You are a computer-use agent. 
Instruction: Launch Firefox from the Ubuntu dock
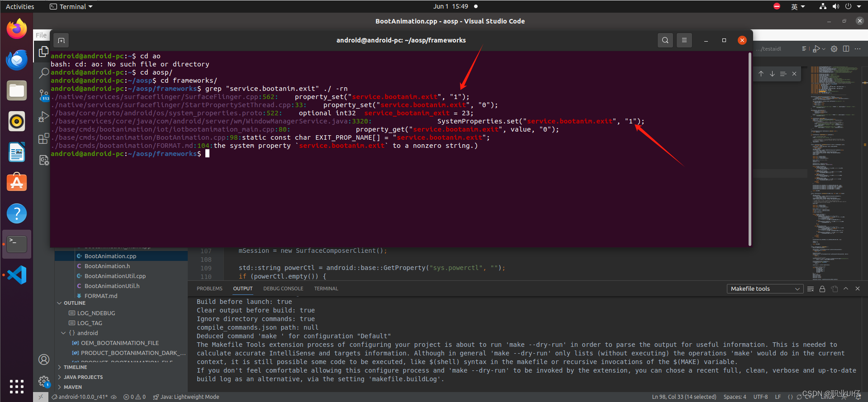tap(17, 29)
